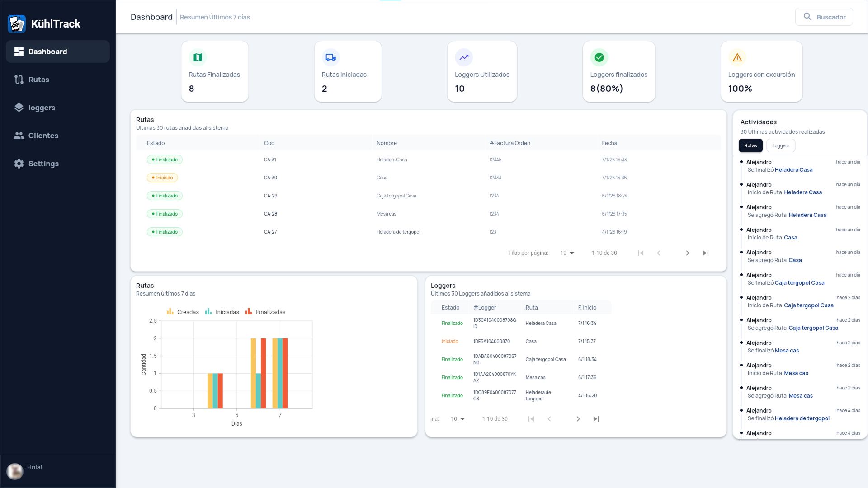Click the Rutas route icon in sidebar
This screenshot has width=868, height=488.
pos(19,80)
